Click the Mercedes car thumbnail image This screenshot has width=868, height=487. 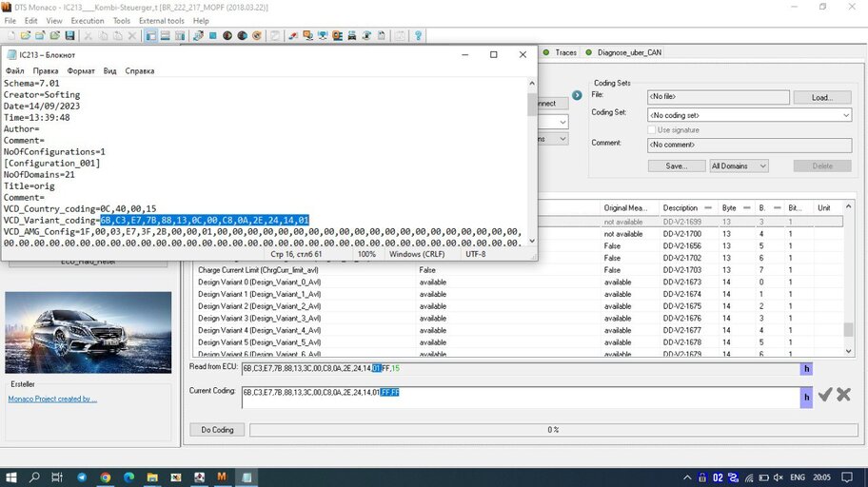tap(89, 332)
